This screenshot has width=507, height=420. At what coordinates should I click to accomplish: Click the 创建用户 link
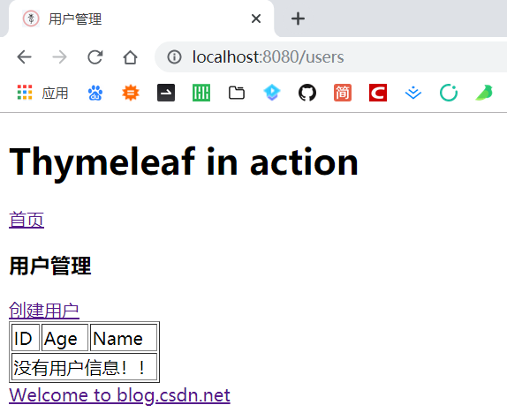(x=44, y=311)
